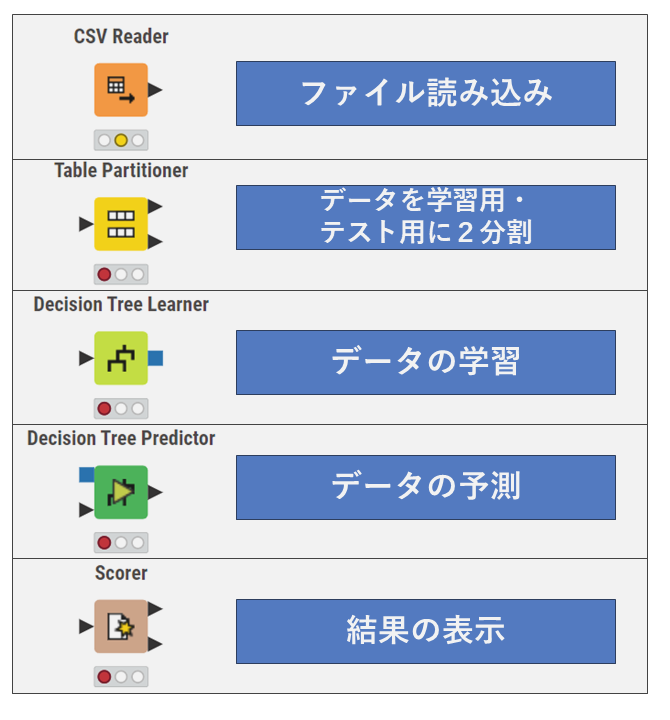The width and height of the screenshot is (670, 720).
Task: Click the "ファイル読み込み" blue label box
Action: [x=425, y=93]
